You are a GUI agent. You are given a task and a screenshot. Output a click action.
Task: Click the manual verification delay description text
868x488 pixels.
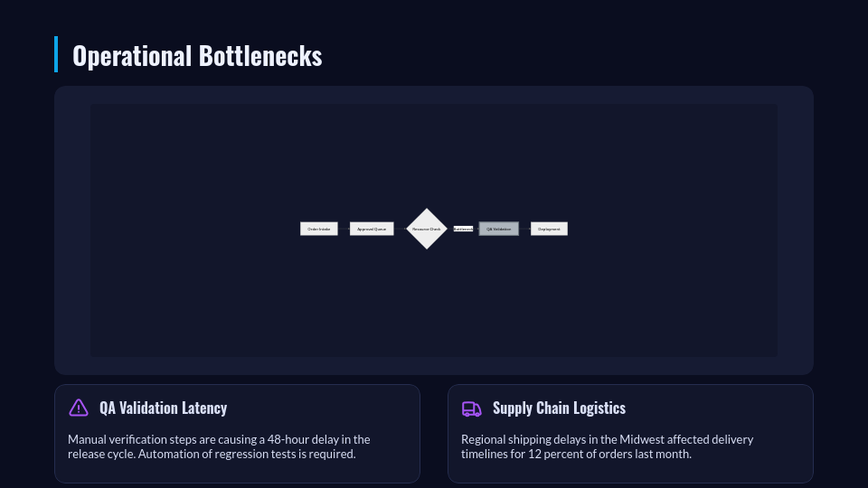pyautogui.click(x=219, y=446)
